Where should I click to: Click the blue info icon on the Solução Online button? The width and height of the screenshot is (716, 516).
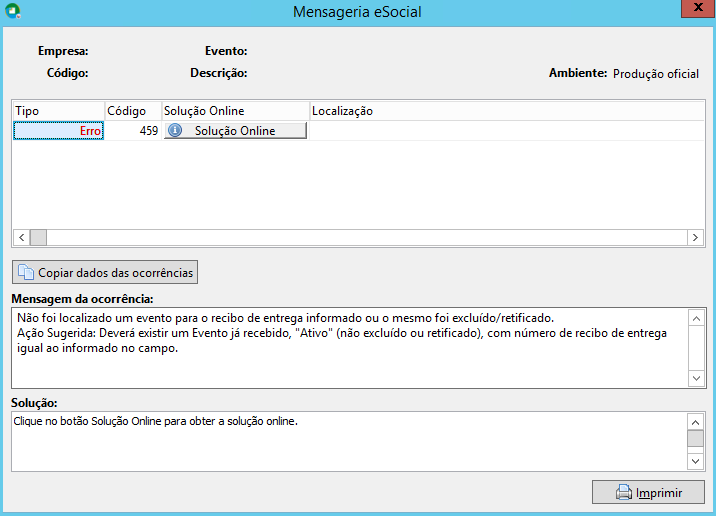(175, 131)
